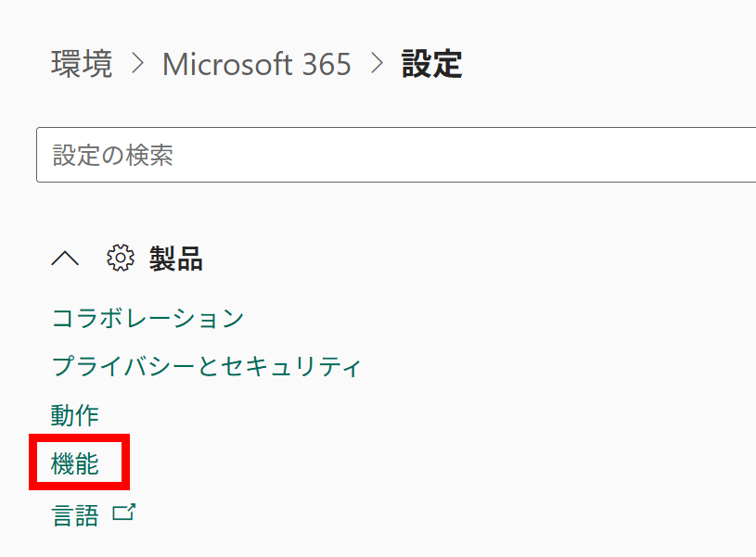Open プライバシーとセキュリティ settings
The height and width of the screenshot is (557, 756).
[206, 366]
